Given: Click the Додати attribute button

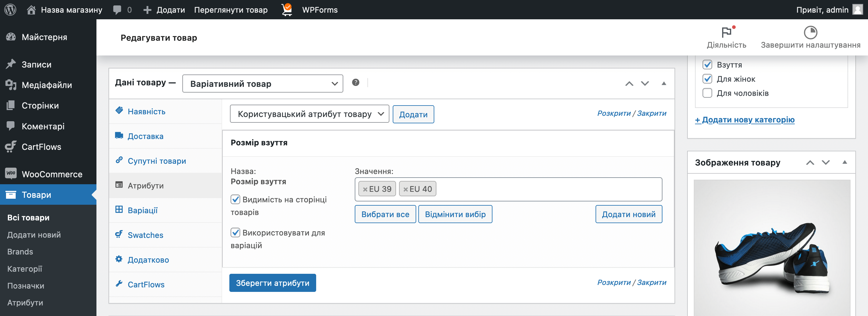Looking at the screenshot, I should click(x=413, y=114).
